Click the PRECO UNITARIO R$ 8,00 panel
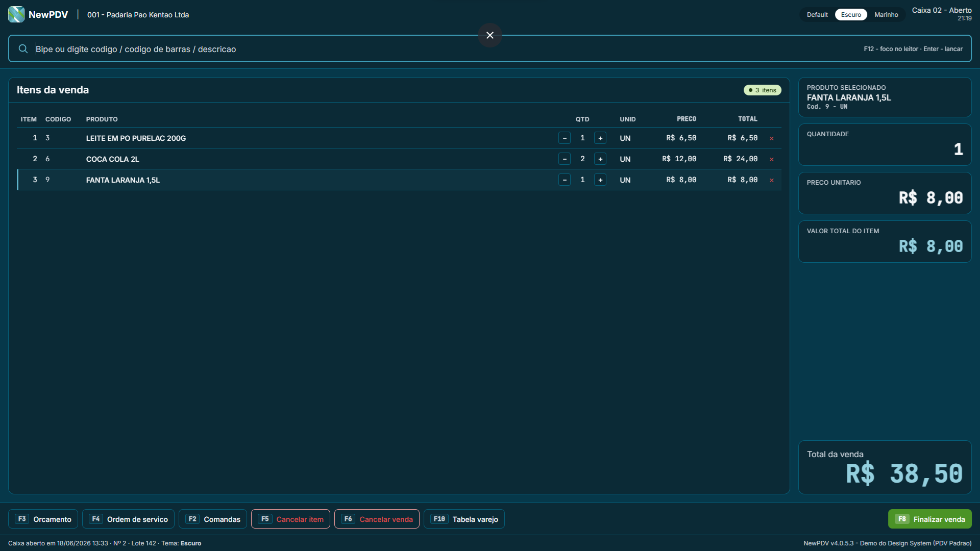Screen dimensions: 980x551 point(885,193)
